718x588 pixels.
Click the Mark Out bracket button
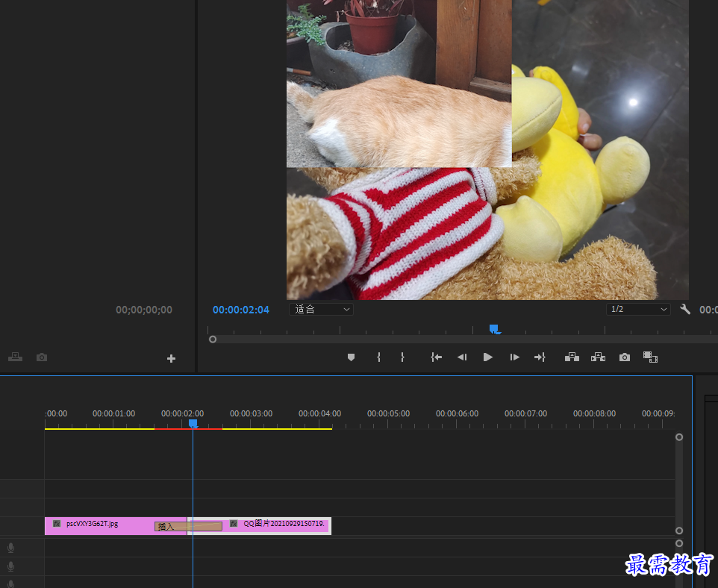402,357
